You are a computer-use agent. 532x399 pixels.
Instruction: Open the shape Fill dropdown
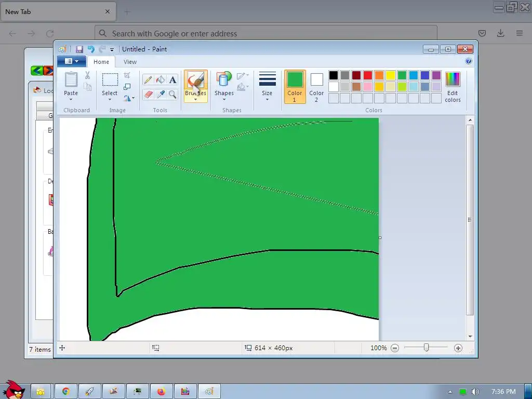[x=243, y=87]
